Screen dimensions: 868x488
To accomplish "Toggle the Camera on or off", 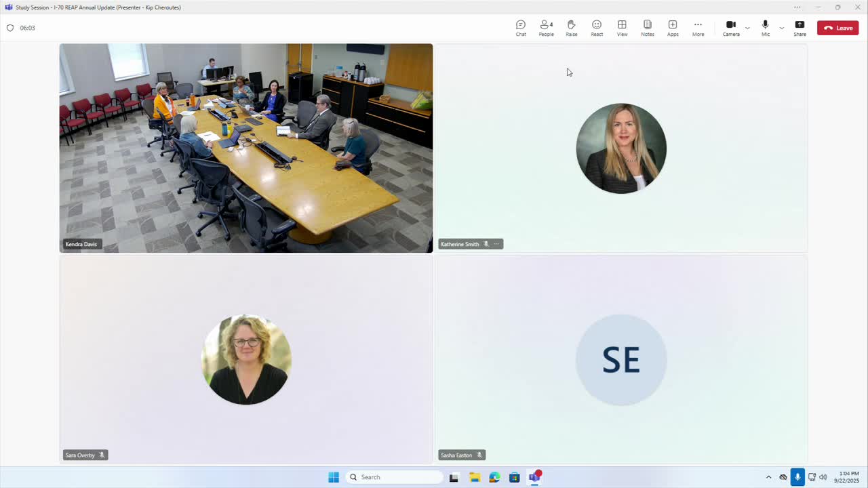I will point(730,28).
